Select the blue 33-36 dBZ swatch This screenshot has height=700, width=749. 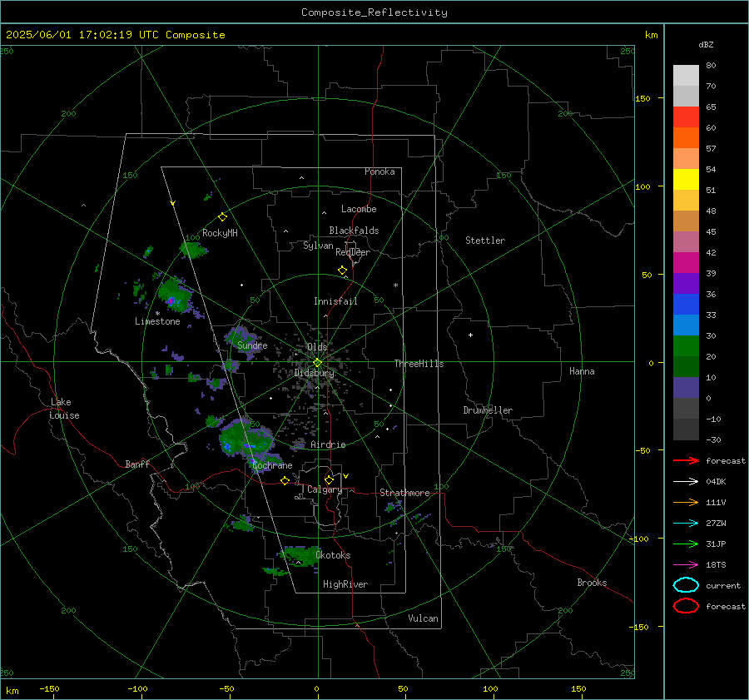[x=686, y=305]
